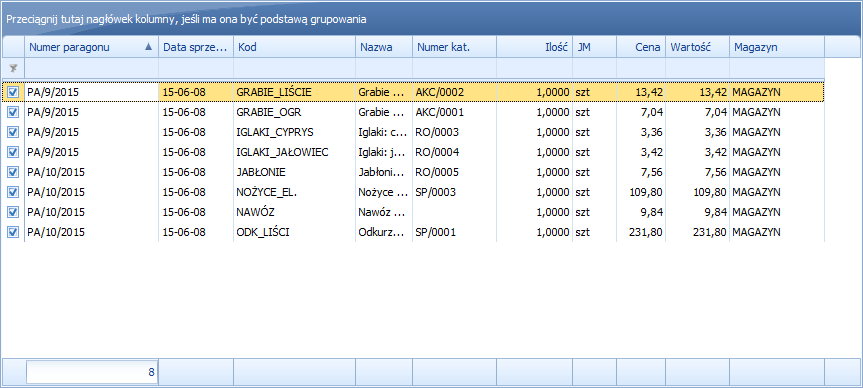Sort by Numer kat. column header
Viewport: 863px width, 388px height.
coord(455,47)
